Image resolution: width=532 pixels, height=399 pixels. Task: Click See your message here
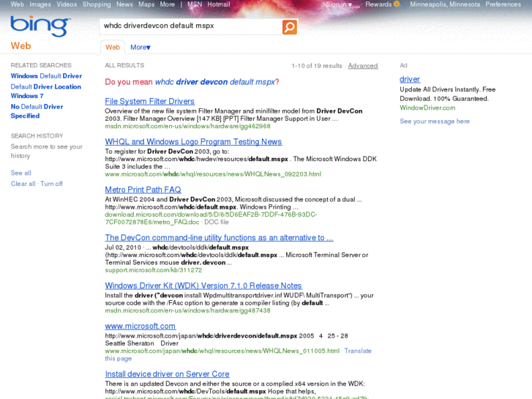[x=434, y=122]
